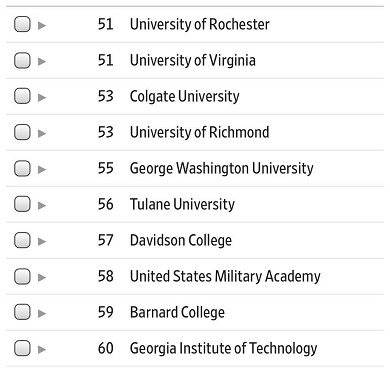This screenshot has height=368, width=390.
Task: Select the University of Virginia checkbox
Action: tap(22, 60)
